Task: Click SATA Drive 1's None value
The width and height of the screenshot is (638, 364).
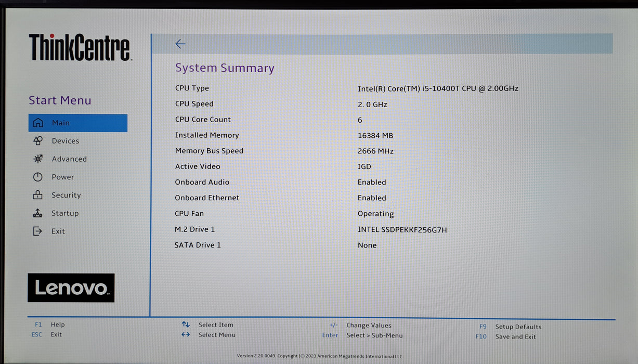Action: click(367, 245)
